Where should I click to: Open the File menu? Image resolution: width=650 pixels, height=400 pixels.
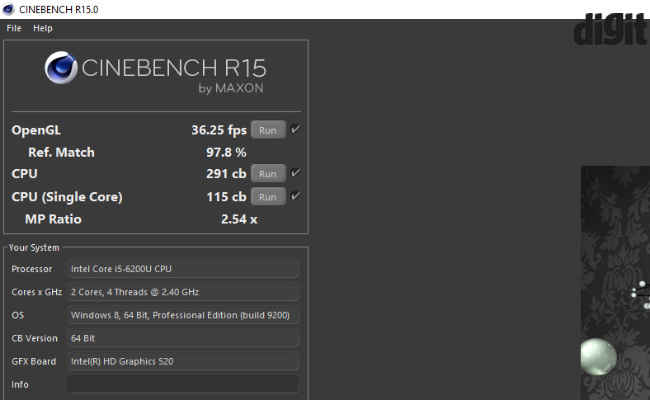pos(14,28)
